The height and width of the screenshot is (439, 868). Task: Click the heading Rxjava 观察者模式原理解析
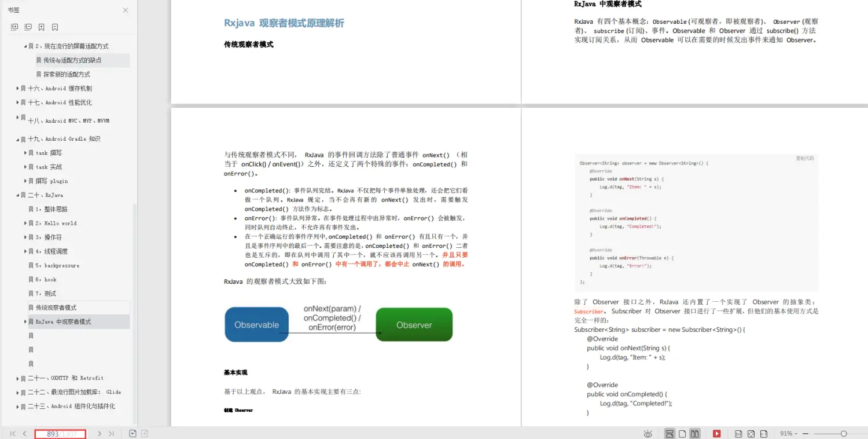click(284, 23)
